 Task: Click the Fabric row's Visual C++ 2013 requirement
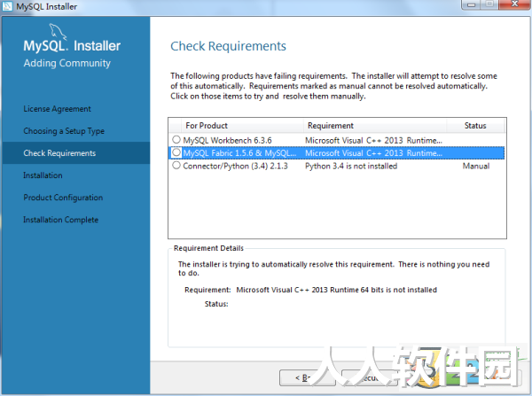coord(373,153)
